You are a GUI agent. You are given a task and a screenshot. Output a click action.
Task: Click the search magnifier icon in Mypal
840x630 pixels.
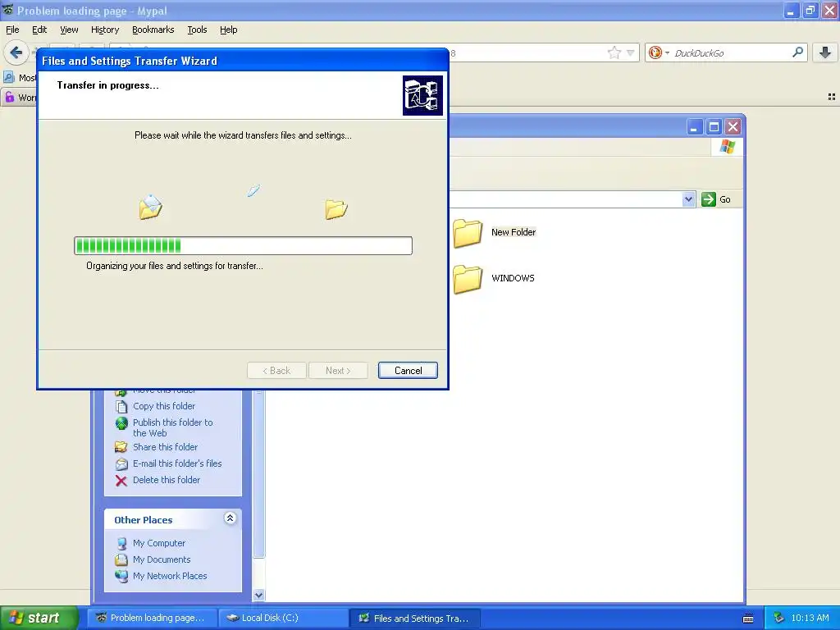(797, 52)
